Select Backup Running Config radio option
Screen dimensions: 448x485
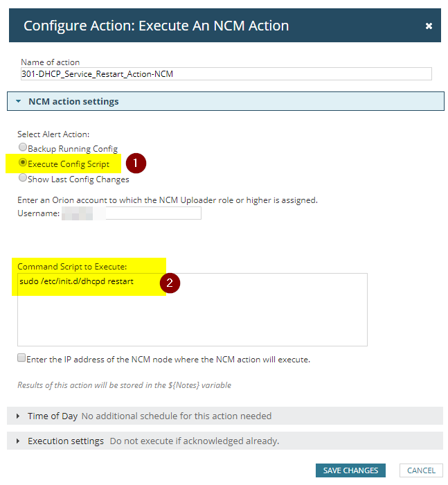pyautogui.click(x=23, y=148)
